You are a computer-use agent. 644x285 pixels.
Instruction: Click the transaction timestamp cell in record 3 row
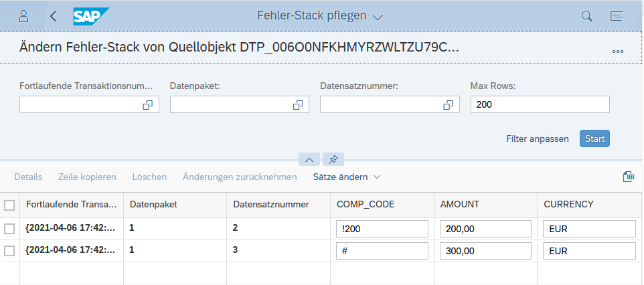tap(72, 250)
